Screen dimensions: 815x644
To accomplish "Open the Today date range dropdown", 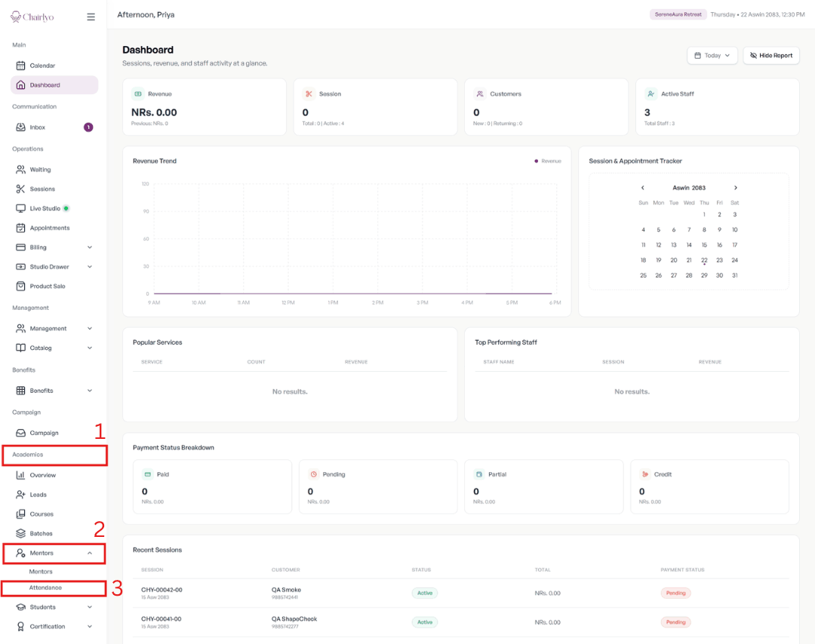I will pos(712,56).
